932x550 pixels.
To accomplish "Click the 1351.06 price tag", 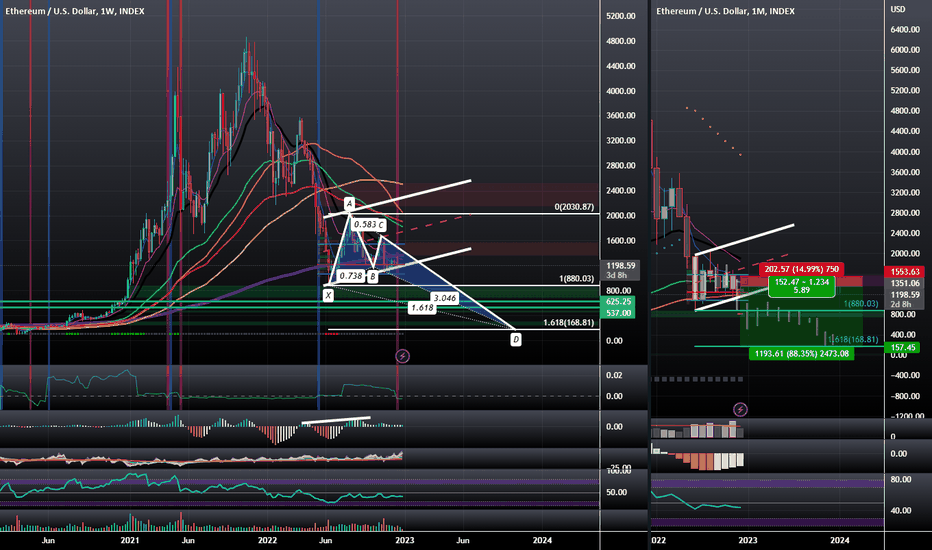I will click(905, 284).
